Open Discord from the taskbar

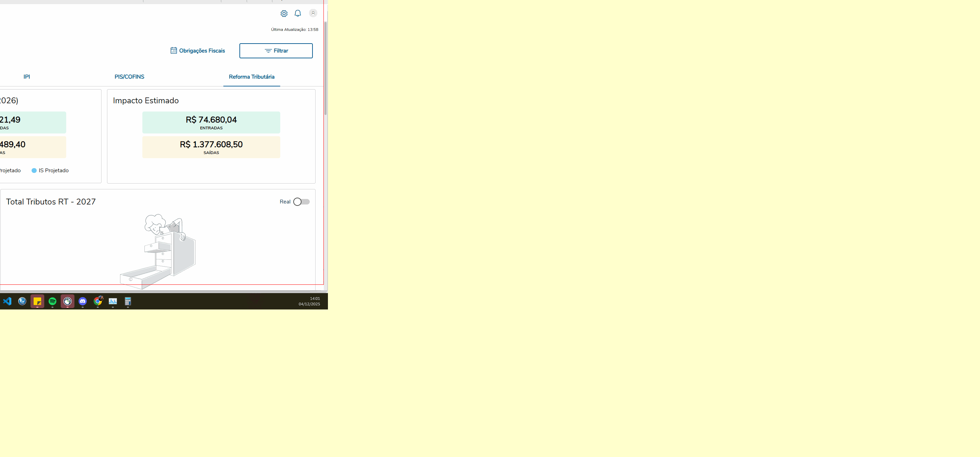(x=83, y=301)
